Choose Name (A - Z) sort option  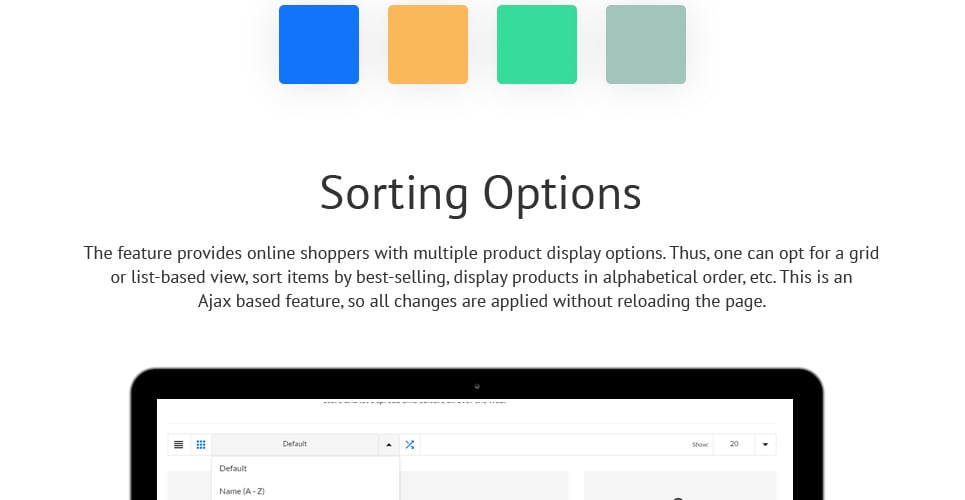pos(242,491)
